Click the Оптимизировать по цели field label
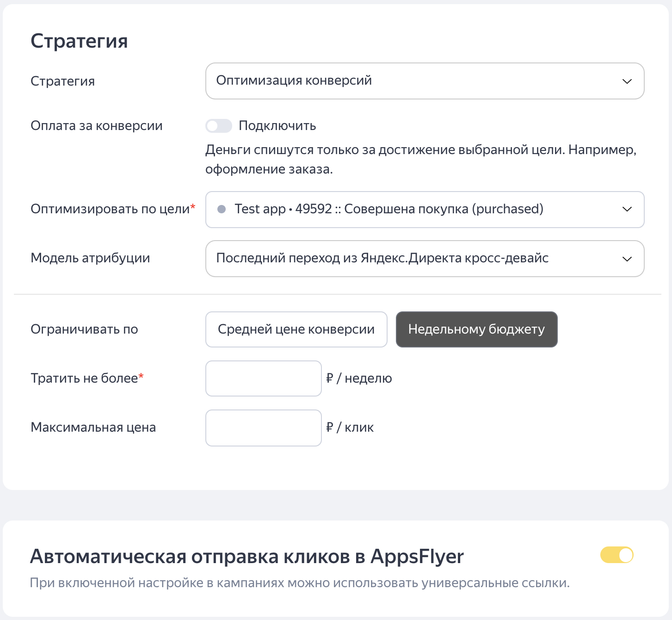This screenshot has height=620, width=672. point(110,209)
